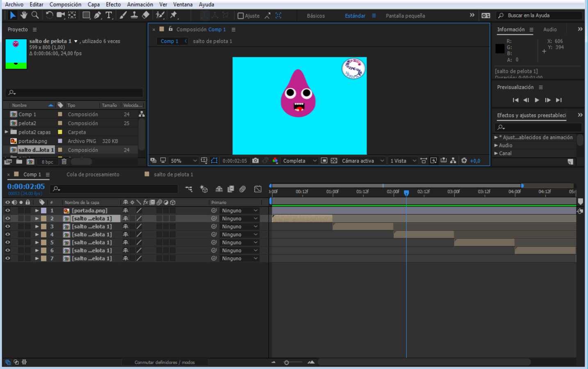Viewport: 588px width, 369px height.
Task: Switch to salto de pelota 1 timeline tab
Action: 173,174
